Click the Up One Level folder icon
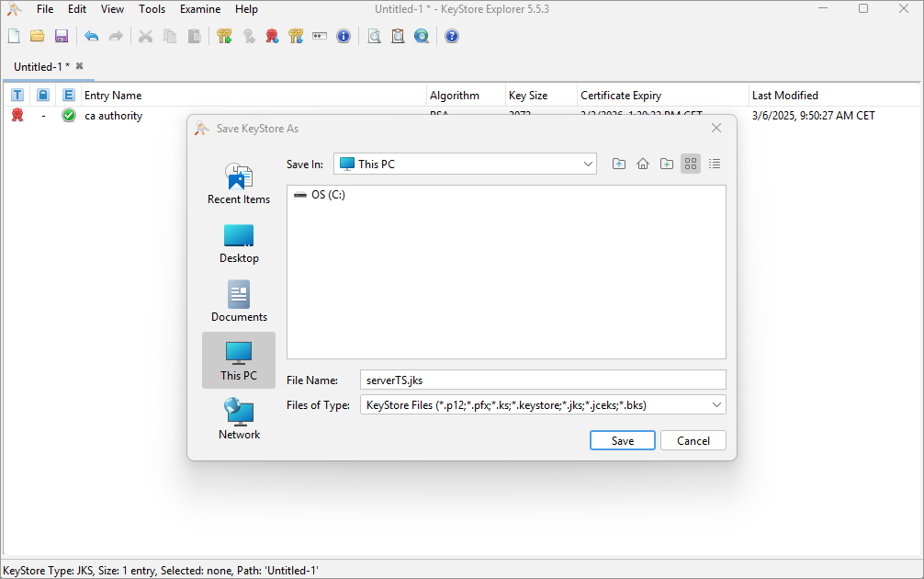This screenshot has width=924, height=579. pyautogui.click(x=619, y=164)
